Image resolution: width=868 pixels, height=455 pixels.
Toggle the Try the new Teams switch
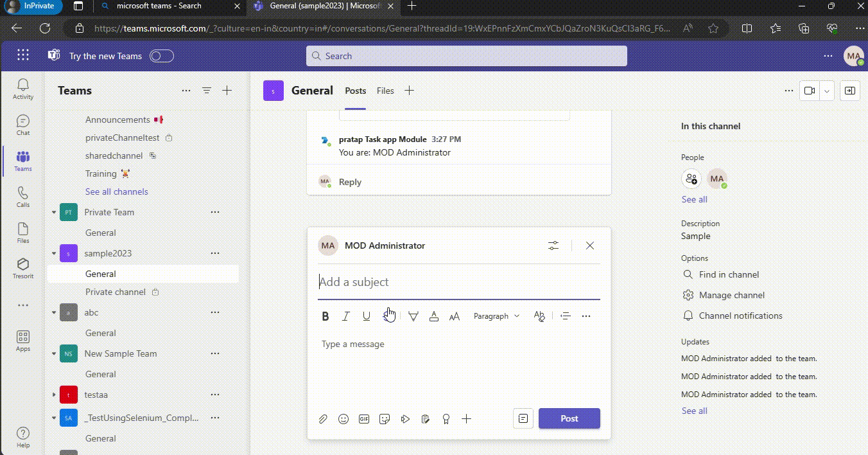[162, 56]
